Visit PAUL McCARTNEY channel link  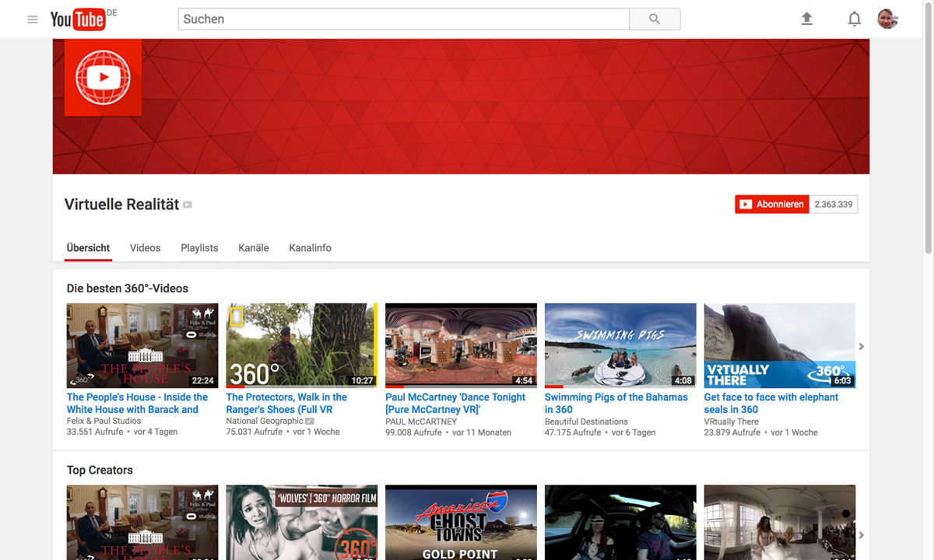[421, 422]
